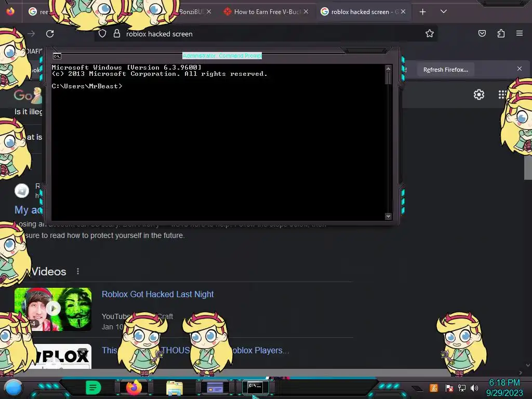Open the Command Prompt system menu icon
The image size is (532, 399).
pos(57,56)
